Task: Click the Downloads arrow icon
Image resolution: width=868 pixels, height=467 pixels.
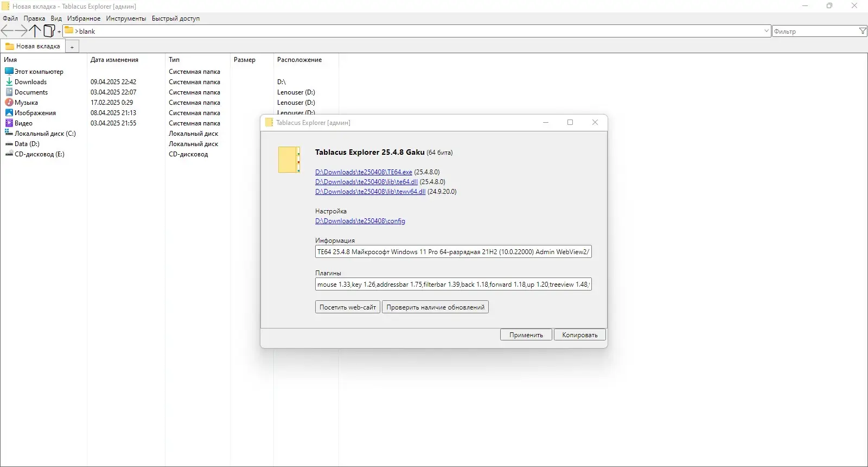Action: click(9, 81)
